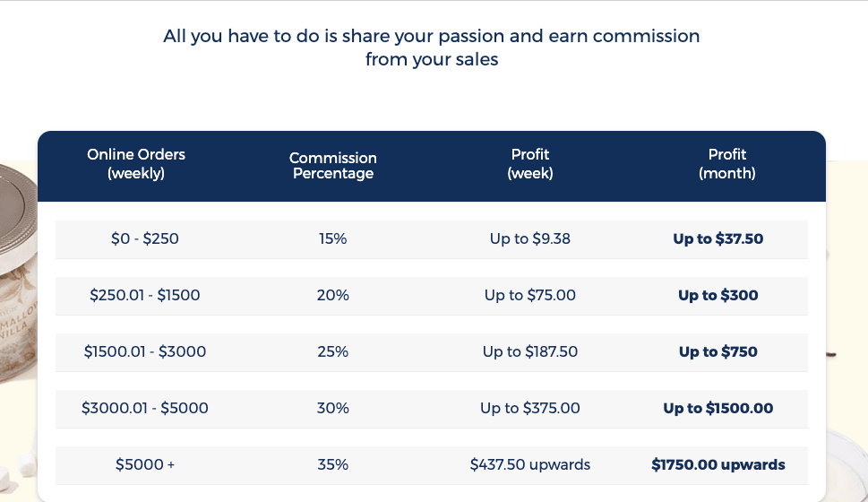Screen dimensions: 868x502
Task: Select the $250.01 - $1500 range cell
Action: pos(145,295)
